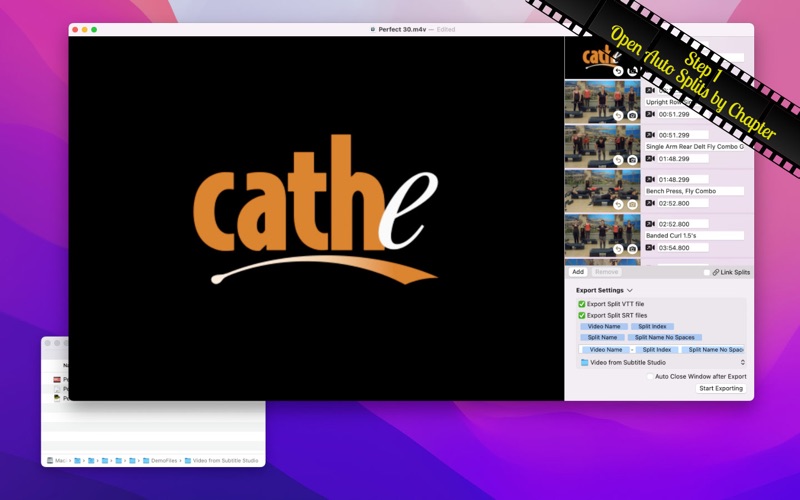This screenshot has width=800, height=500.
Task: Click camera snapshot icon on Banded Curl 1.5's thumbnail
Action: point(633,249)
